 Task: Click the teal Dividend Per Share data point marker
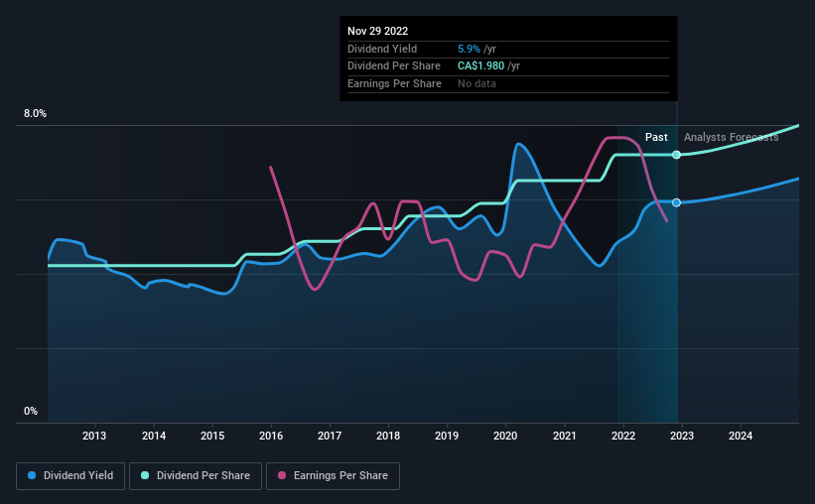pyautogui.click(x=676, y=155)
